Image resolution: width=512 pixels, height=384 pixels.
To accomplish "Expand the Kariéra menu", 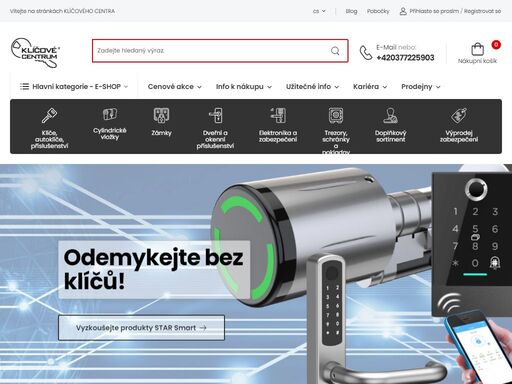I will click(370, 87).
